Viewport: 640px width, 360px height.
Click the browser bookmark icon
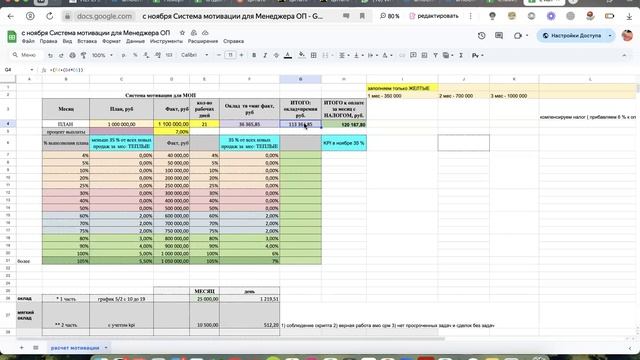pos(362,16)
